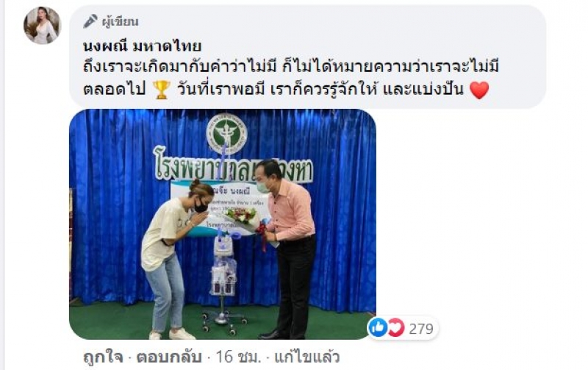Click the woman in the white t-shirt
Screen dimensions: 588x370
169,258
